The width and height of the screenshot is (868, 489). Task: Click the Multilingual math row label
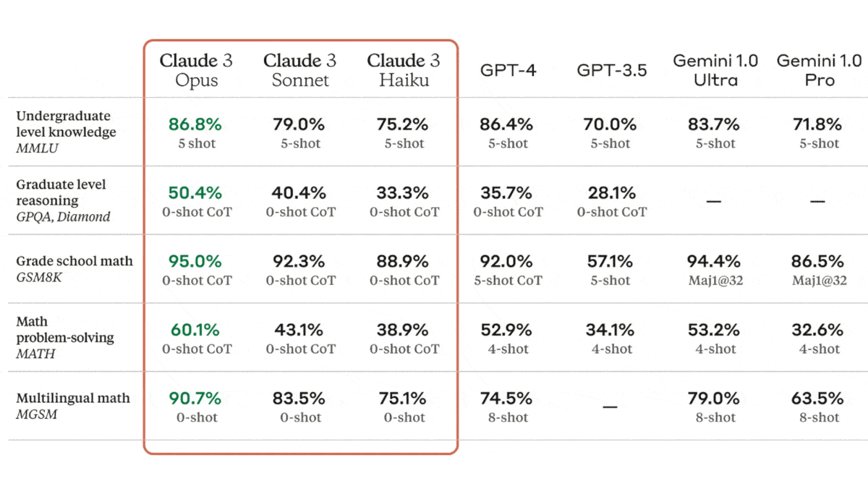click(73, 405)
